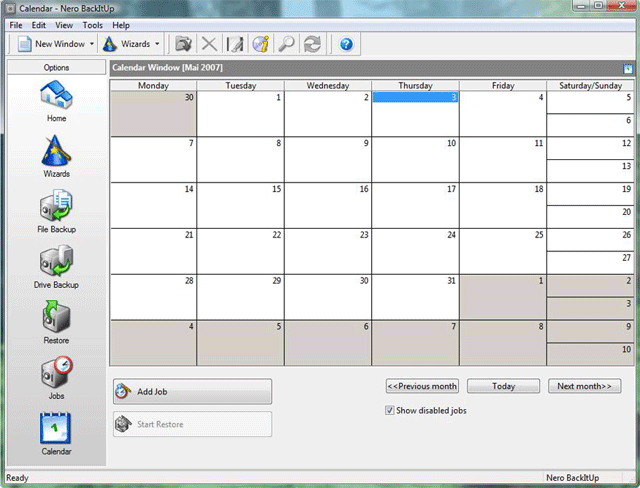Click the calendar header corner icon
The width and height of the screenshot is (640, 488).
[628, 69]
